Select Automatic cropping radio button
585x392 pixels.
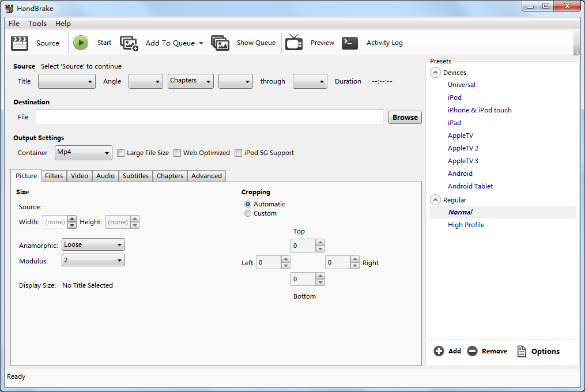(x=248, y=204)
